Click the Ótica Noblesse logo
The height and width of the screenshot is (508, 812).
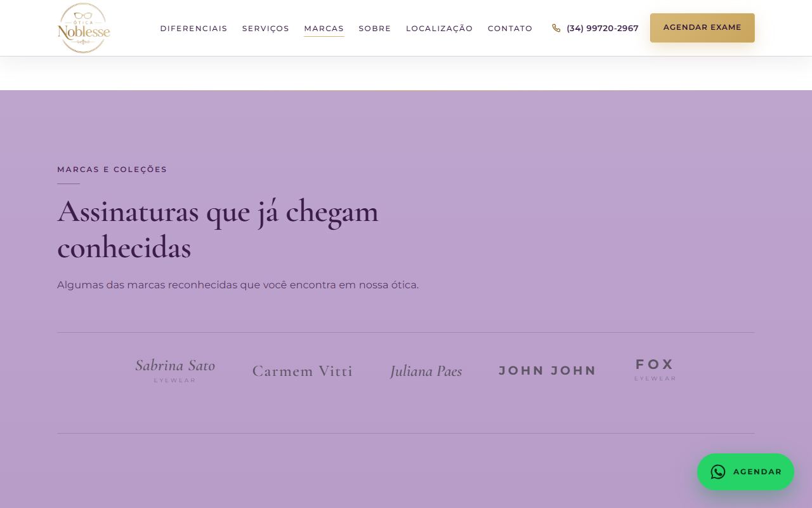[x=84, y=28]
